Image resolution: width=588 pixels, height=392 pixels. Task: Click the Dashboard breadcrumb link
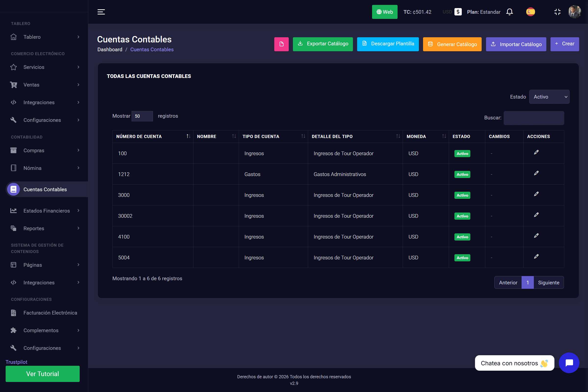coord(110,50)
